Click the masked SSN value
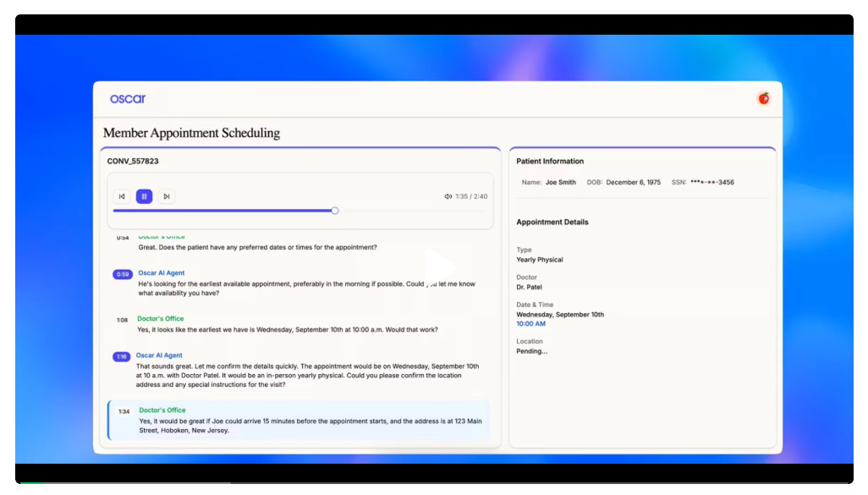868x495 pixels. tap(712, 182)
